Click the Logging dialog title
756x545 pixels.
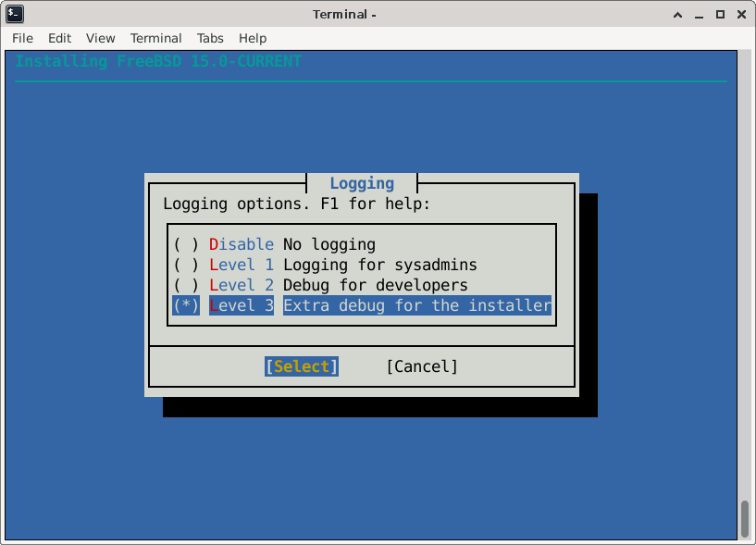click(362, 183)
